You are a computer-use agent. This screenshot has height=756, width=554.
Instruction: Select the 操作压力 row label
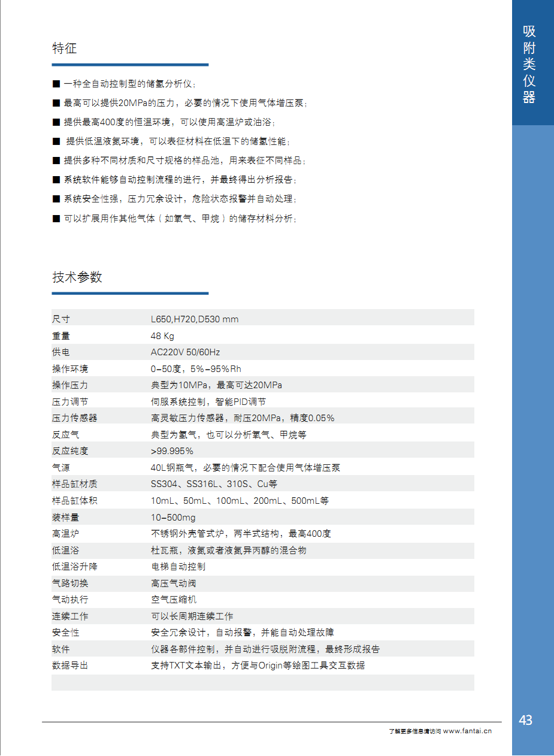point(70,385)
